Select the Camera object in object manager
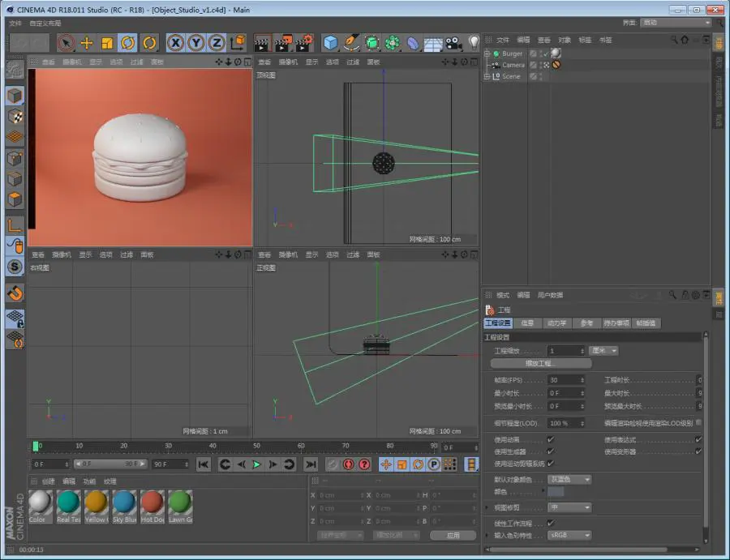730x560 pixels. [513, 65]
